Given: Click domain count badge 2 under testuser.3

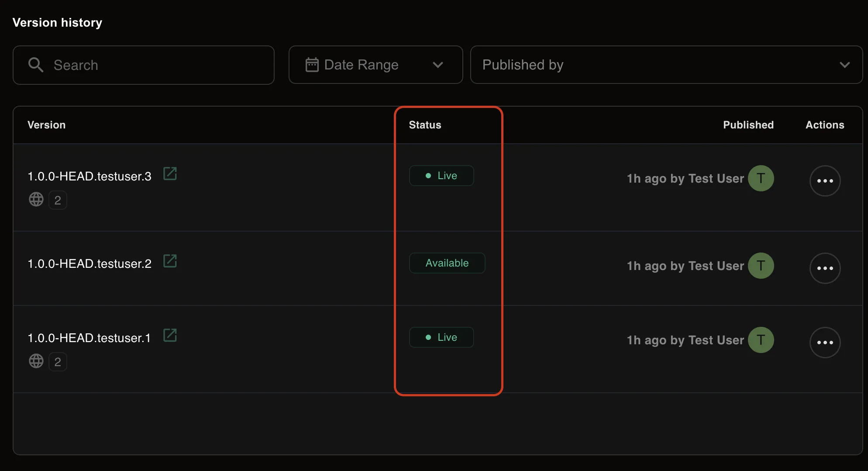Looking at the screenshot, I should pos(58,200).
